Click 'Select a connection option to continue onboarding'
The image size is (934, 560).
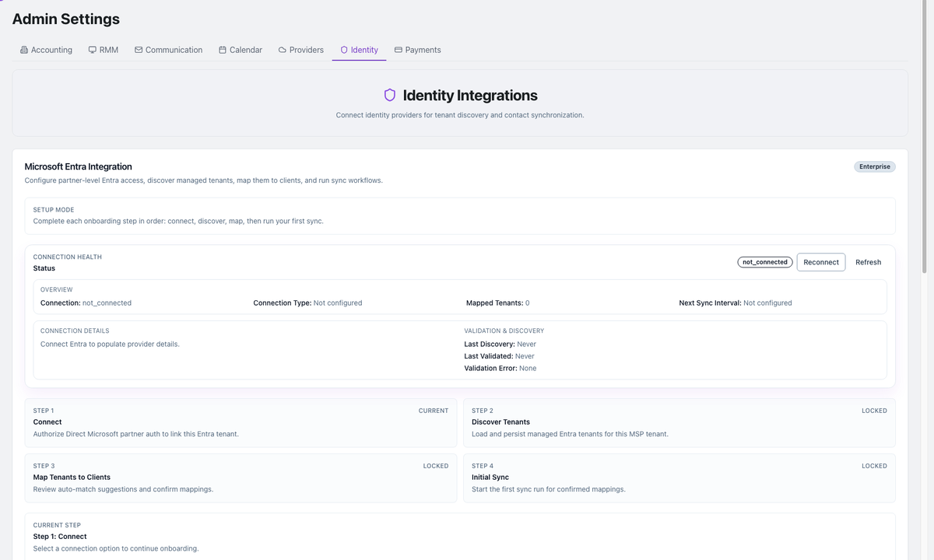click(116, 548)
